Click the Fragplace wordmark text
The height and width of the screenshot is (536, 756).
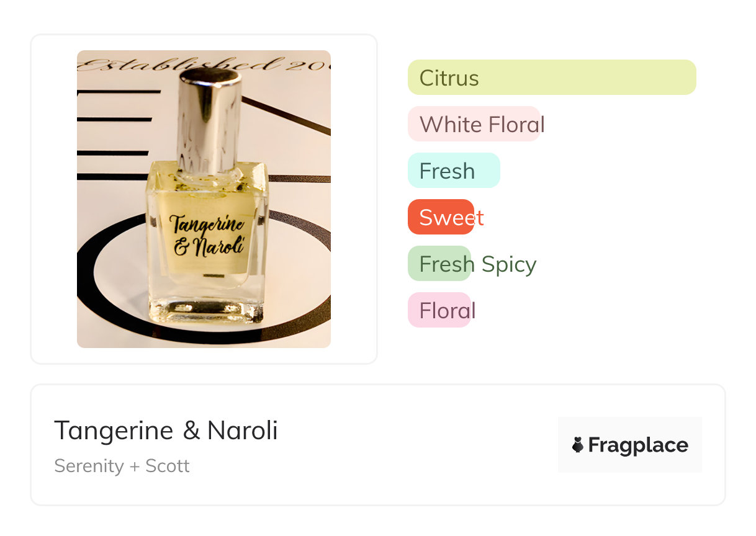[x=638, y=445]
